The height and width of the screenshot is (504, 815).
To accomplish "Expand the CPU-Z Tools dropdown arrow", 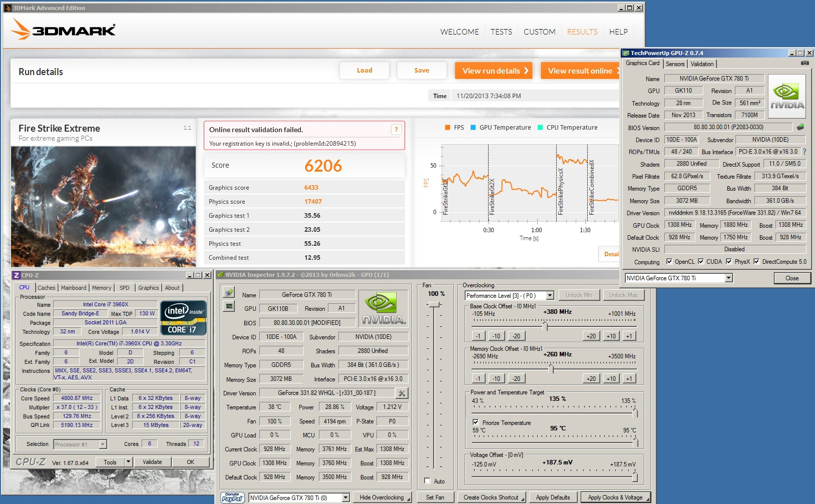I will coord(128,462).
